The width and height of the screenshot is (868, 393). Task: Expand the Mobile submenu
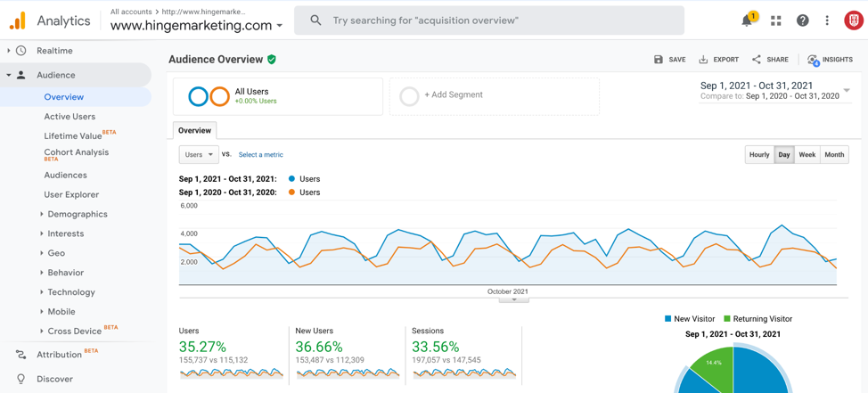tap(42, 312)
